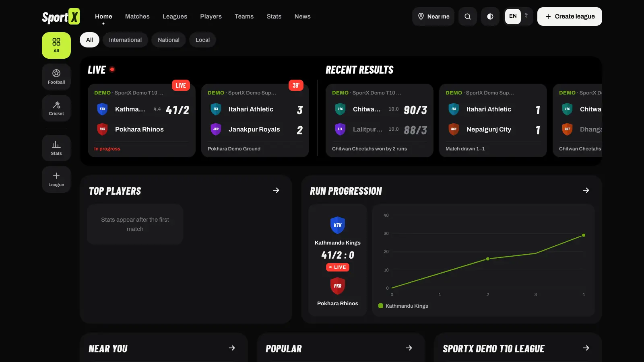
Task: Click the last data point on run chart
Action: (584, 235)
